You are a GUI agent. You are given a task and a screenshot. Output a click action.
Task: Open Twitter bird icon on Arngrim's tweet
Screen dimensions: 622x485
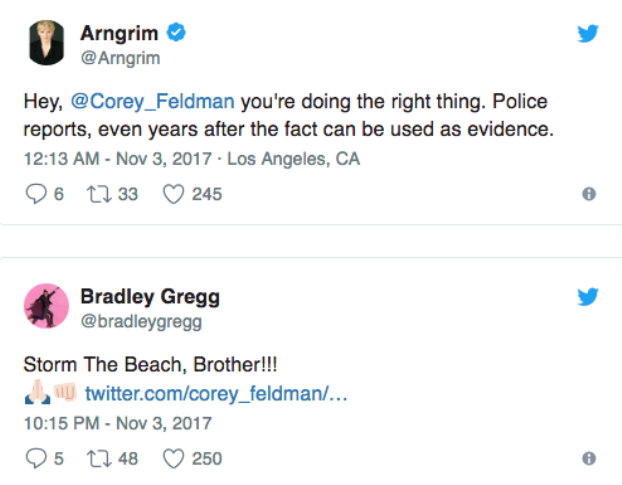point(589,33)
